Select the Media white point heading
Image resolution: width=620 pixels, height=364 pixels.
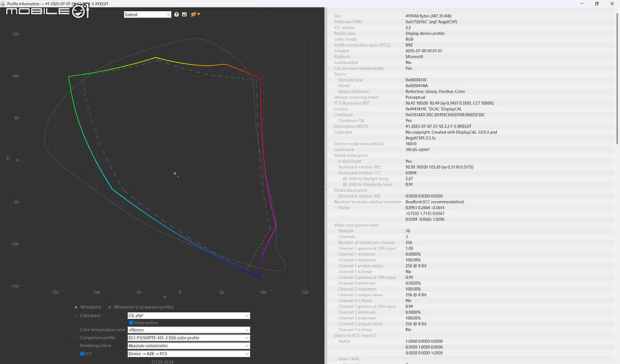click(350, 156)
